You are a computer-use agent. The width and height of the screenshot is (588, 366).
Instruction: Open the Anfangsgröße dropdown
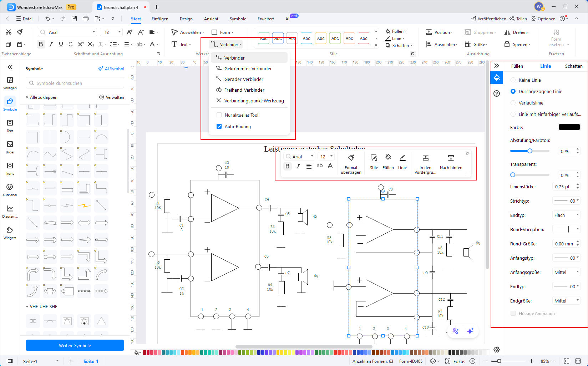click(x=567, y=272)
